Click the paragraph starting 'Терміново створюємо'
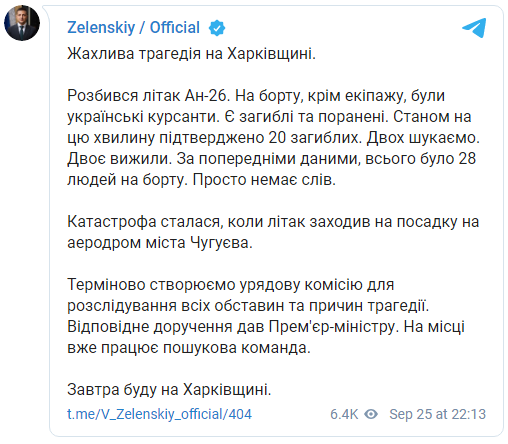The width and height of the screenshot is (508, 444). pos(266,316)
